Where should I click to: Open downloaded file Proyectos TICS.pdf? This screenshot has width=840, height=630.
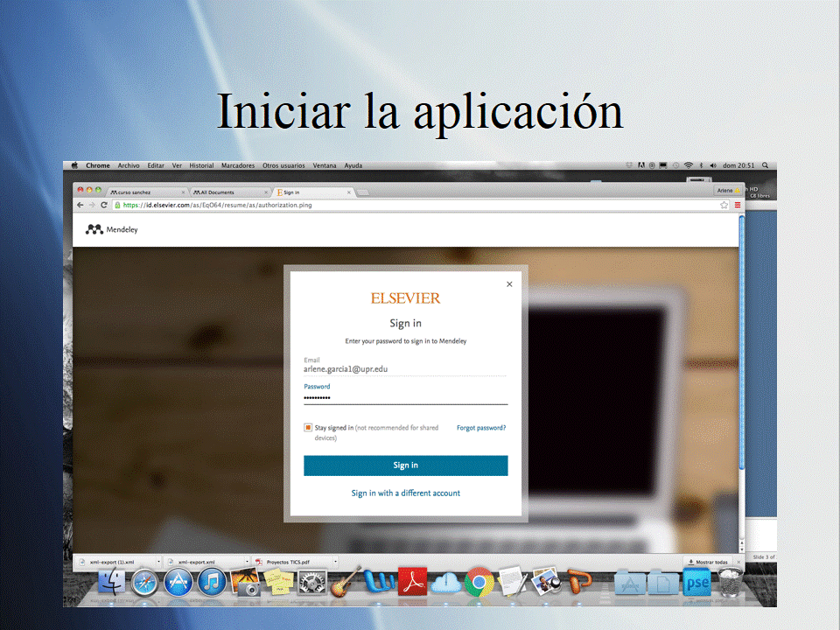(290, 562)
